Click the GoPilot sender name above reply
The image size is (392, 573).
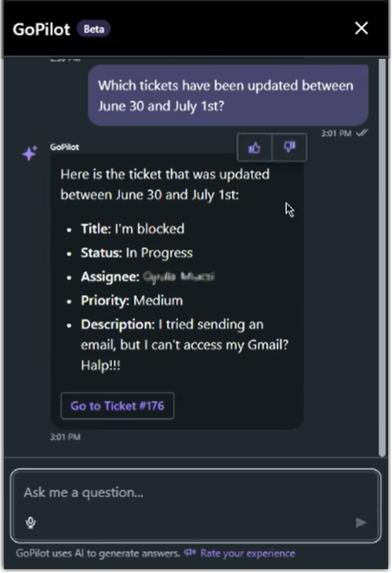click(x=64, y=147)
